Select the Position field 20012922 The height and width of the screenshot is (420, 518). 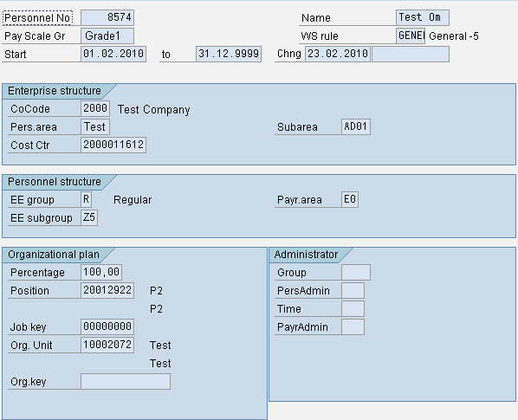[x=107, y=290]
